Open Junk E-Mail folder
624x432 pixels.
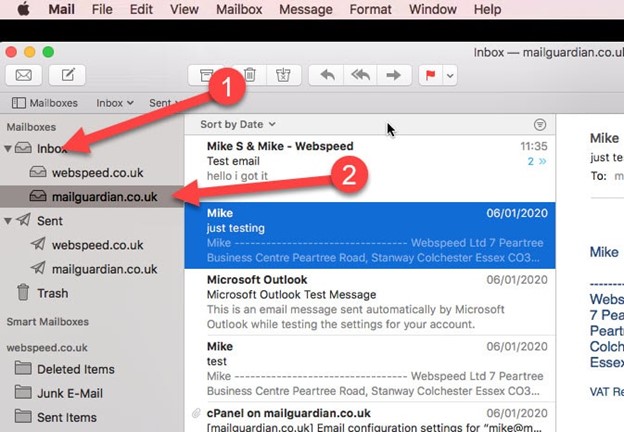click(92, 393)
